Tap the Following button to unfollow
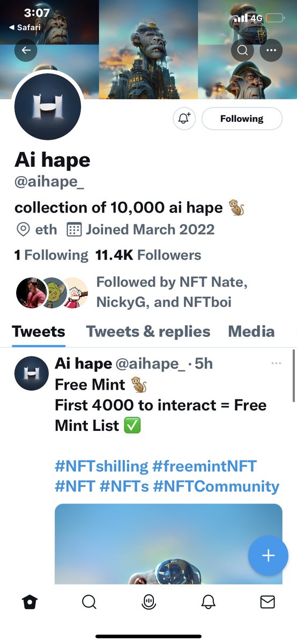This screenshot has width=297, height=644. (242, 119)
